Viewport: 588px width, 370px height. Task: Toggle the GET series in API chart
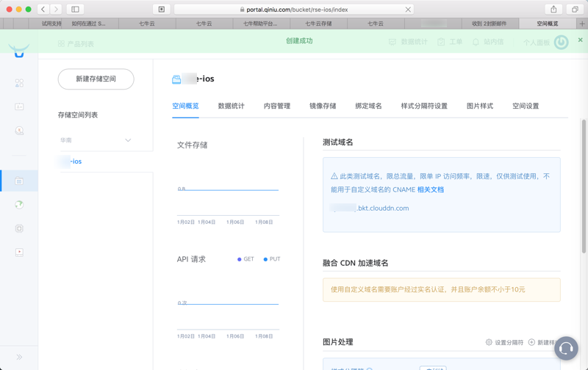[x=245, y=259]
